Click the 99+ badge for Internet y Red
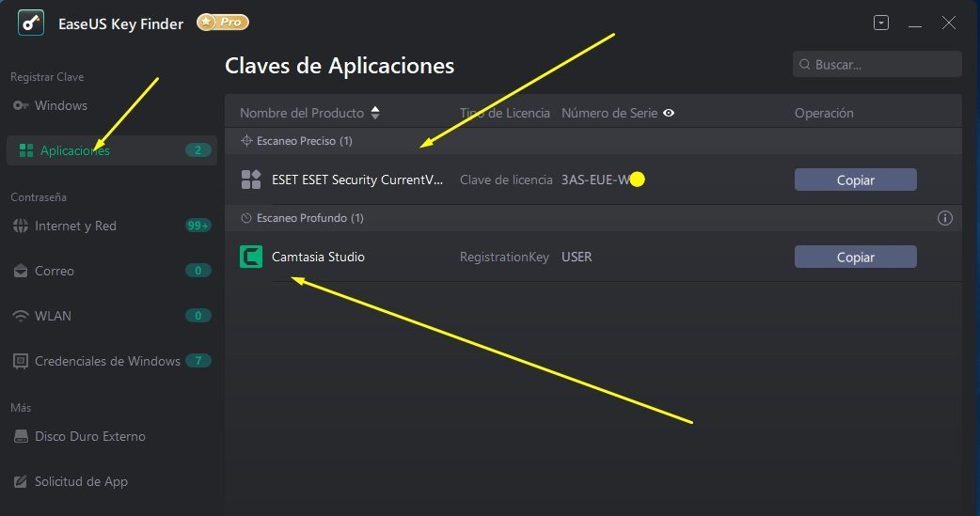Image resolution: width=980 pixels, height=516 pixels. point(198,225)
